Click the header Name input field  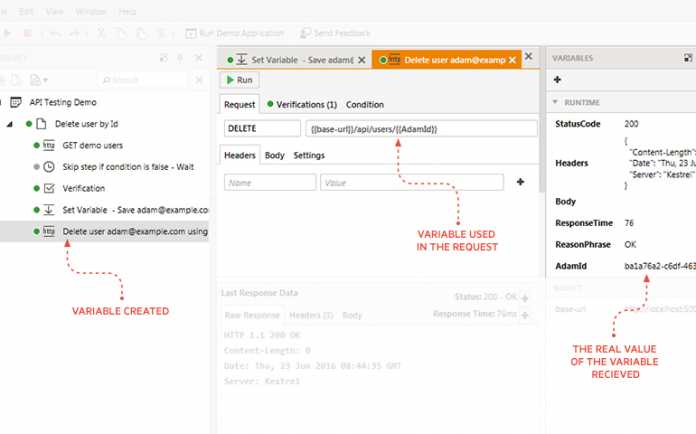click(268, 183)
